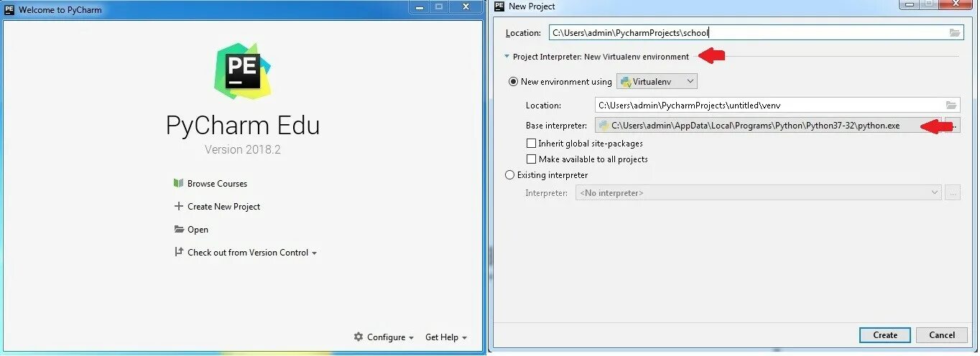Click the Browse Courses book icon
The height and width of the screenshot is (356, 980).
[x=179, y=184]
